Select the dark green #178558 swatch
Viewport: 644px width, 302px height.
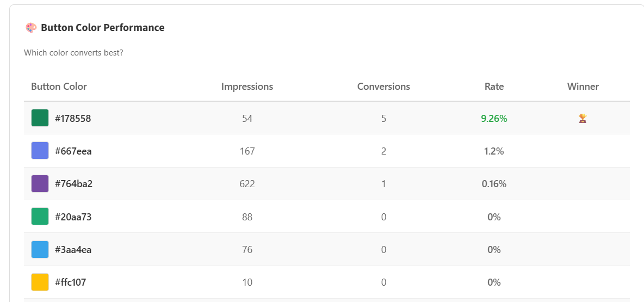coord(40,118)
